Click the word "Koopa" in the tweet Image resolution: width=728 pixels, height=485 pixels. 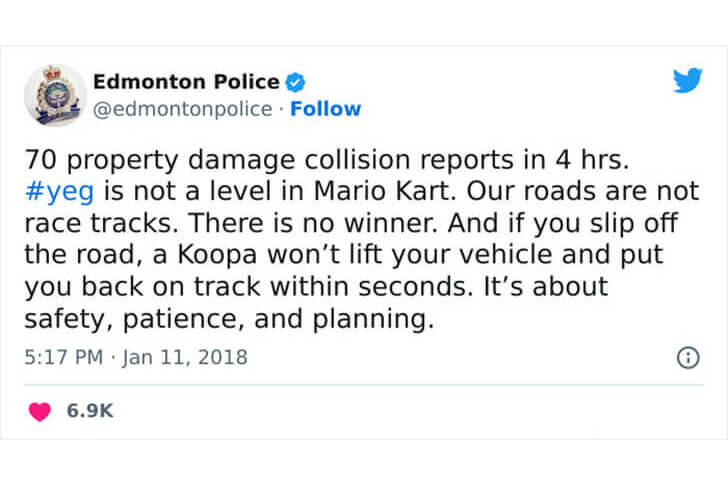[217, 255]
